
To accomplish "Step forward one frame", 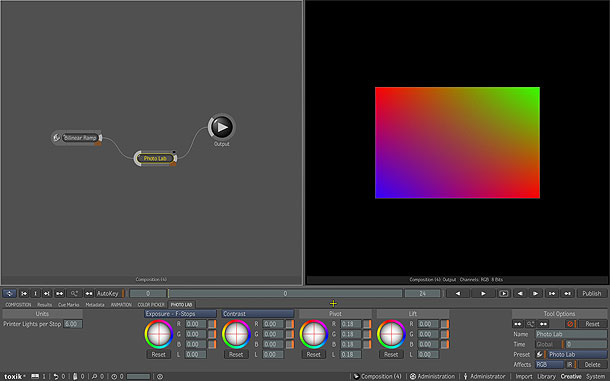I will pos(536,293).
